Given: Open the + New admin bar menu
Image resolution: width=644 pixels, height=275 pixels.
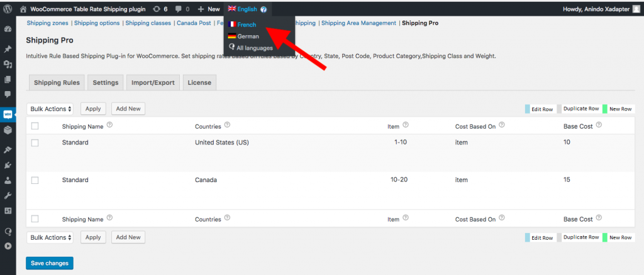Looking at the screenshot, I should pyautogui.click(x=209, y=9).
